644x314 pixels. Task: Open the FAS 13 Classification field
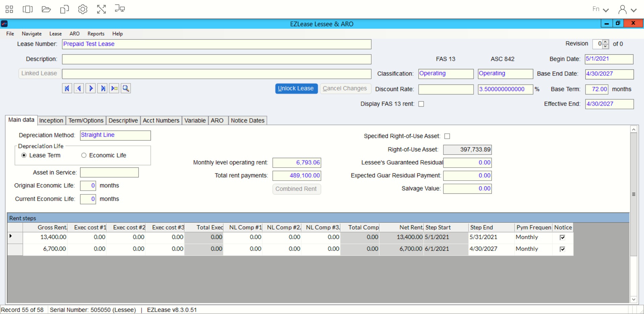(x=446, y=74)
